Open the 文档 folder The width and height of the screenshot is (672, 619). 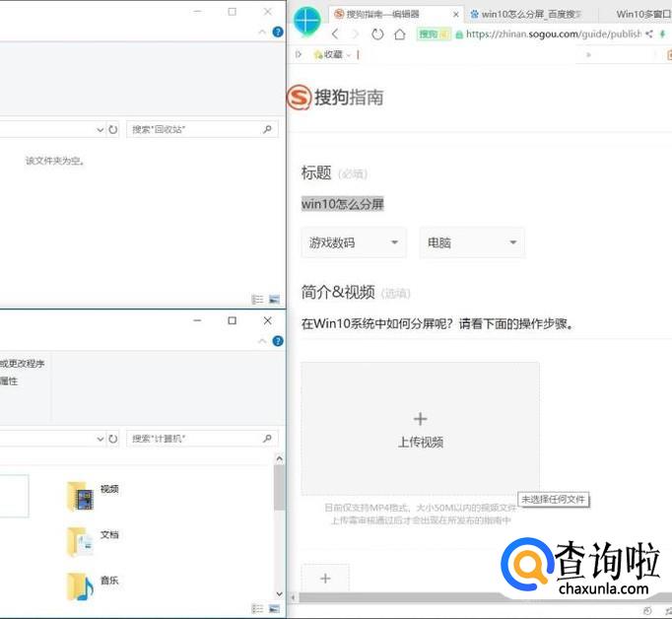click(x=93, y=541)
